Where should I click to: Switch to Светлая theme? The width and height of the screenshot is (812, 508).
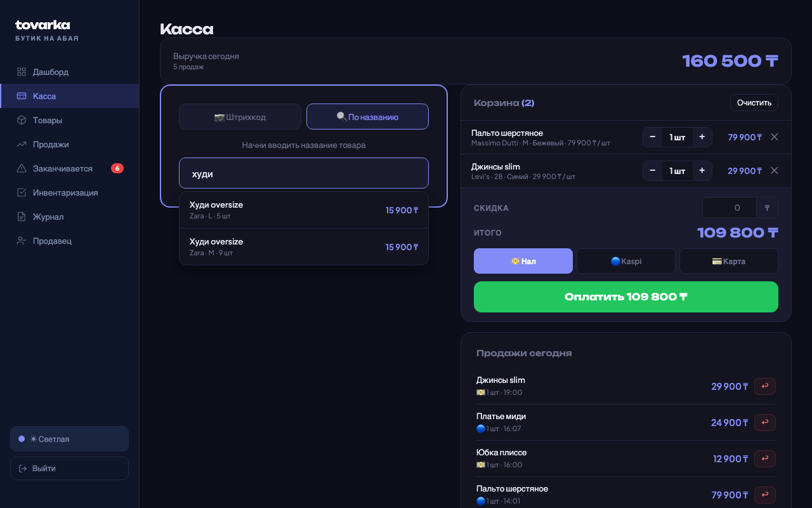click(69, 439)
